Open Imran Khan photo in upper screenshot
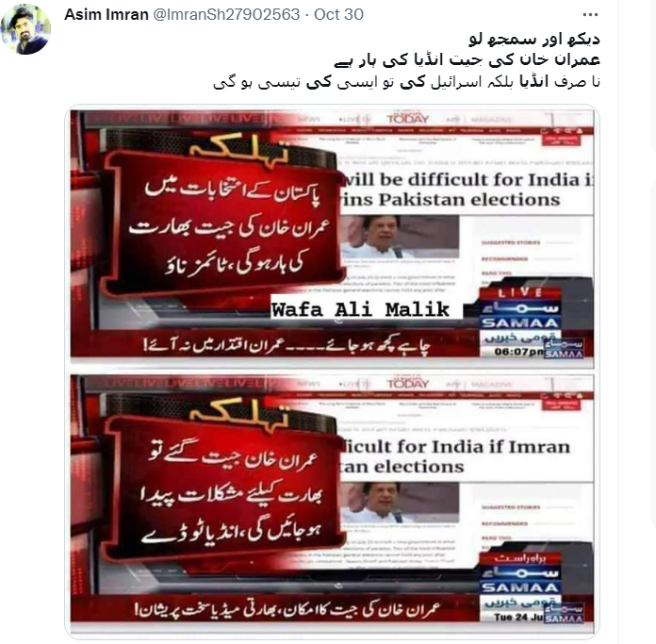 401,237
